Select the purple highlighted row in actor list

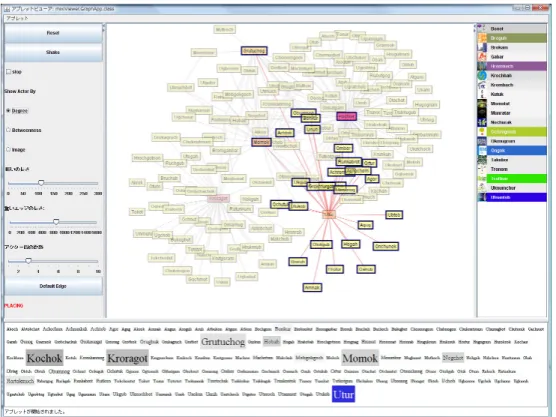(x=512, y=66)
